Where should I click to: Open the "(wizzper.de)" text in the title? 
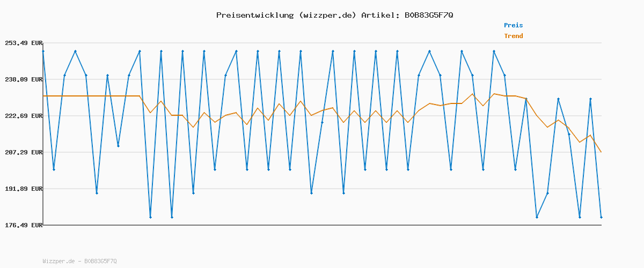click(x=327, y=15)
